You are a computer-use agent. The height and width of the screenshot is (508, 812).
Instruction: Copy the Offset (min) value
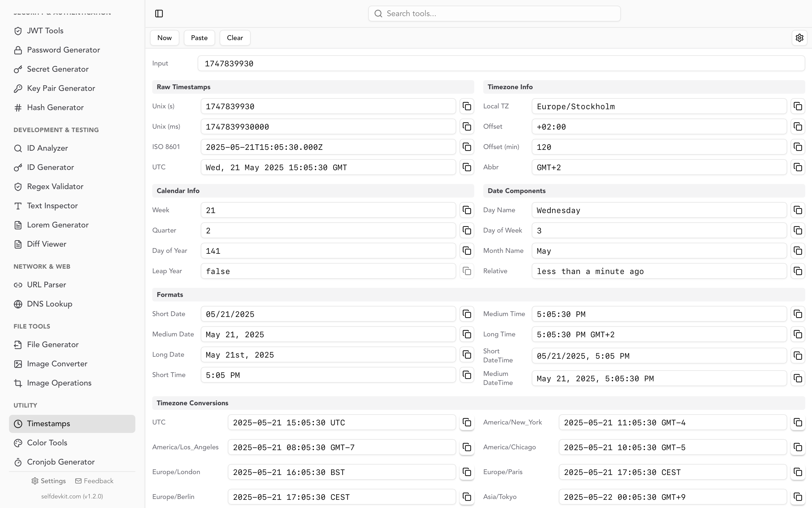[798, 147]
